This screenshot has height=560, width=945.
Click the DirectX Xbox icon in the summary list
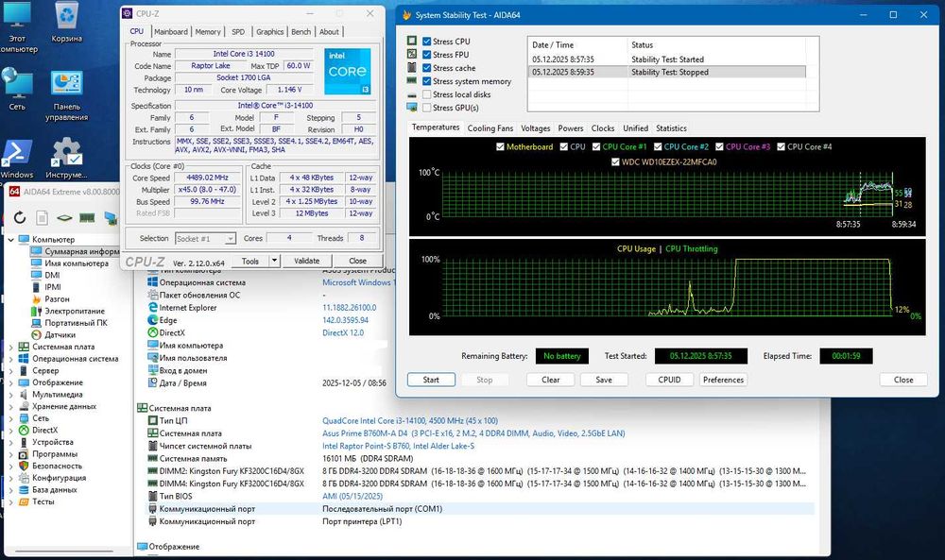pos(153,332)
